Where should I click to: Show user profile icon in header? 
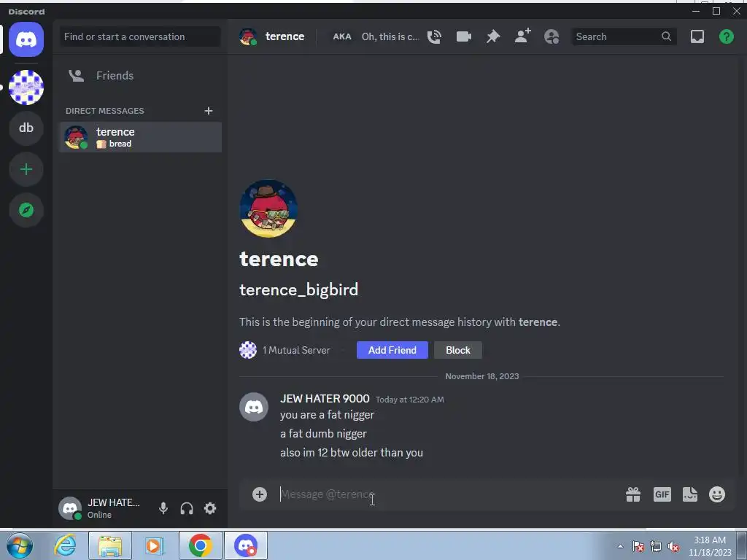551,36
